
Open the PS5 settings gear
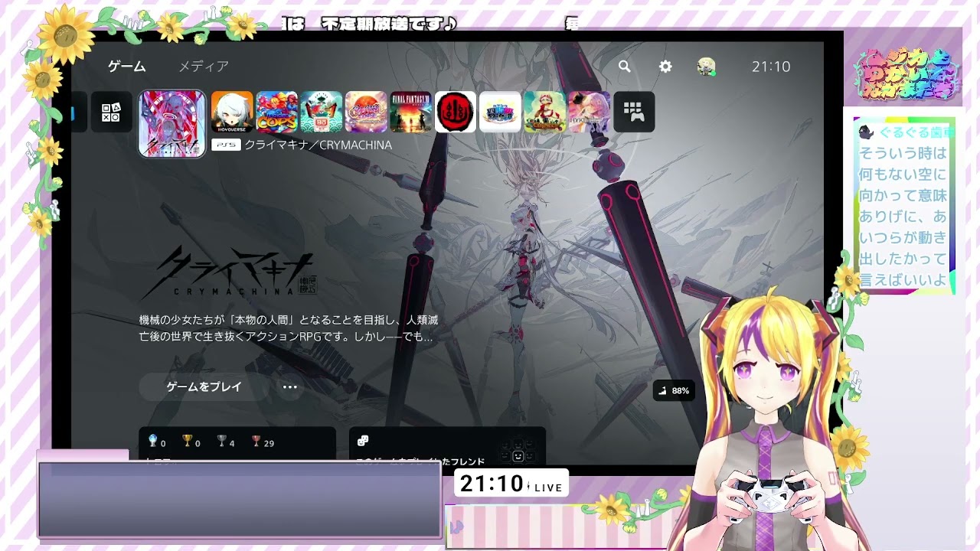point(665,67)
